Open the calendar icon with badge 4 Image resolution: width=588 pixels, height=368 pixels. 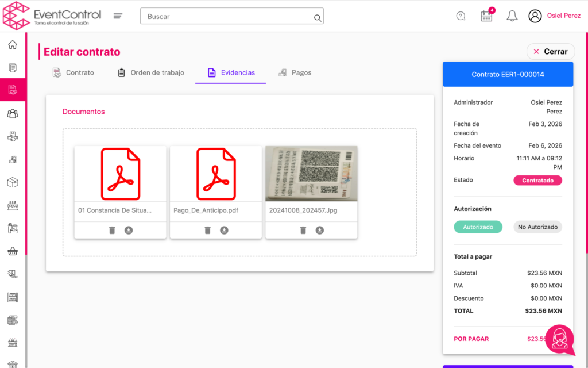click(486, 16)
